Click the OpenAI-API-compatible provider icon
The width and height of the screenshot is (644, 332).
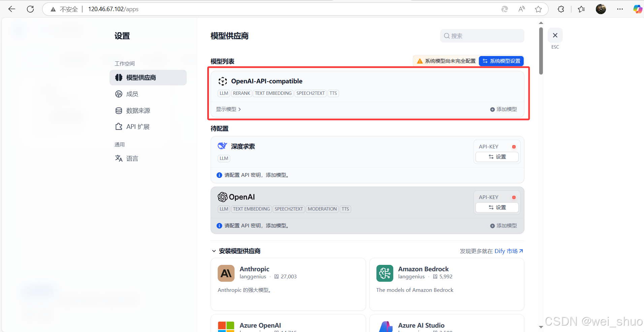222,81
